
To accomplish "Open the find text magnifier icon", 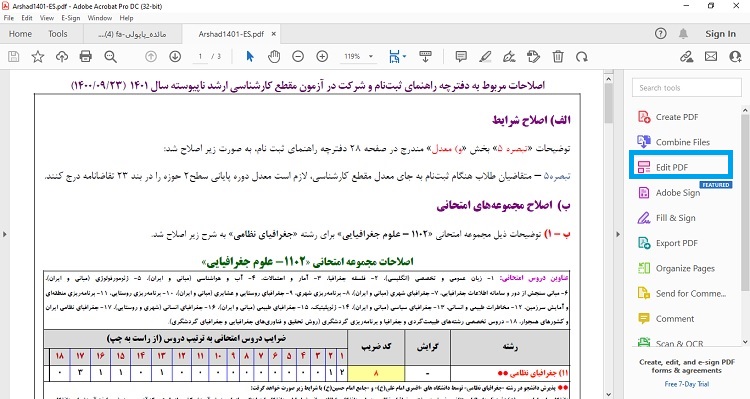I will point(110,56).
